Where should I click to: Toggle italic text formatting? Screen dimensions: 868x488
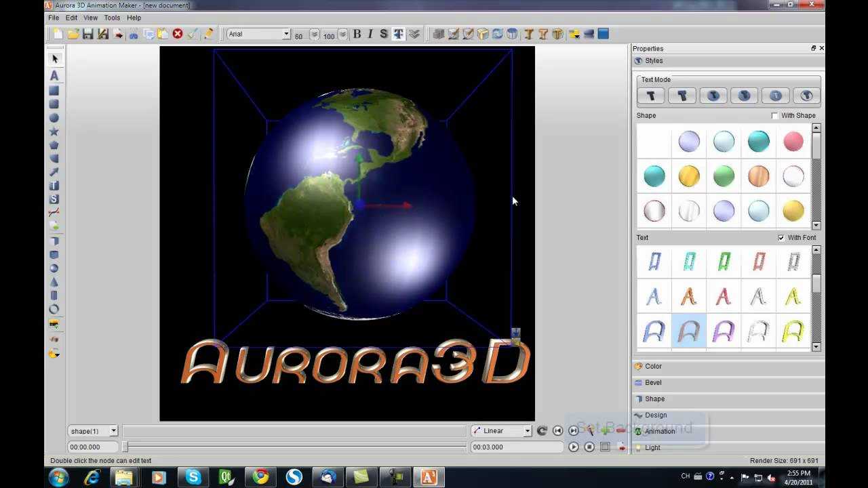click(370, 34)
